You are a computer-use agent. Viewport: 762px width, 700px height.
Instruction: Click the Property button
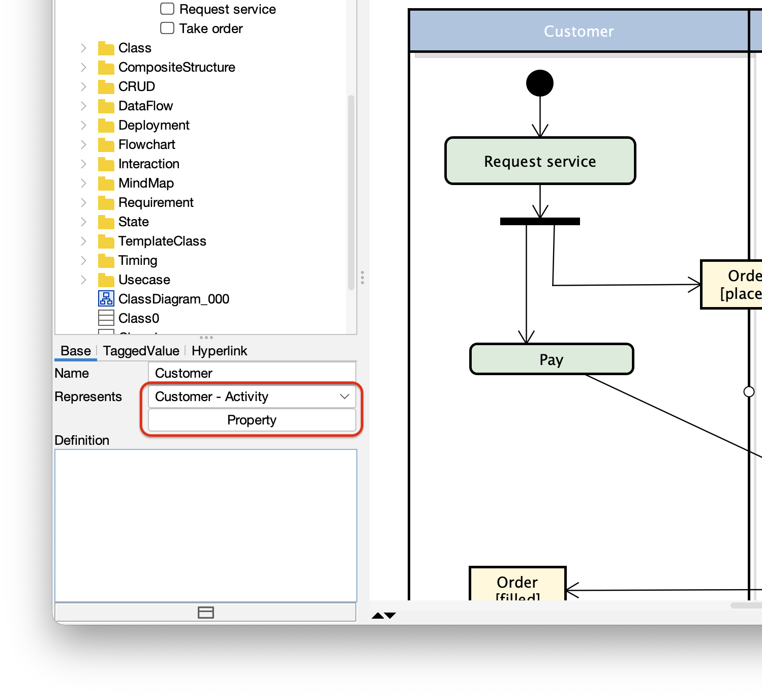tap(252, 420)
